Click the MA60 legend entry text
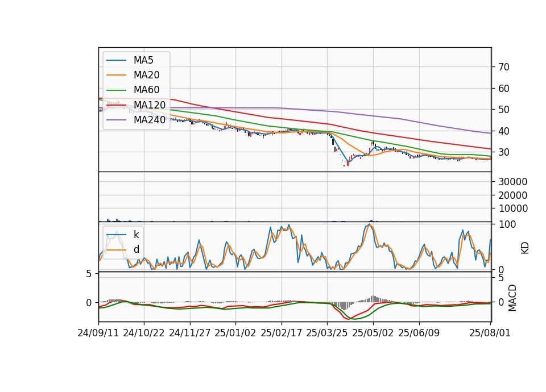Viewport: 546px width, 392px height. coord(146,90)
